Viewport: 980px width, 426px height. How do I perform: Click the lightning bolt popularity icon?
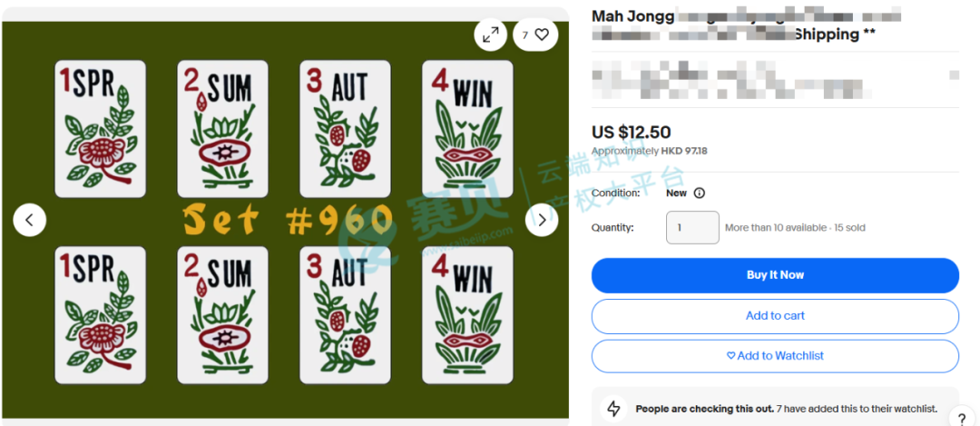[613, 409]
